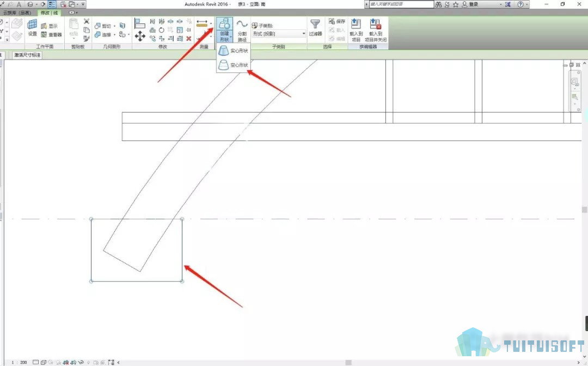Click the horizontal scrollbar thumb at bottom
The width and height of the screenshot is (588, 366).
coord(348,363)
